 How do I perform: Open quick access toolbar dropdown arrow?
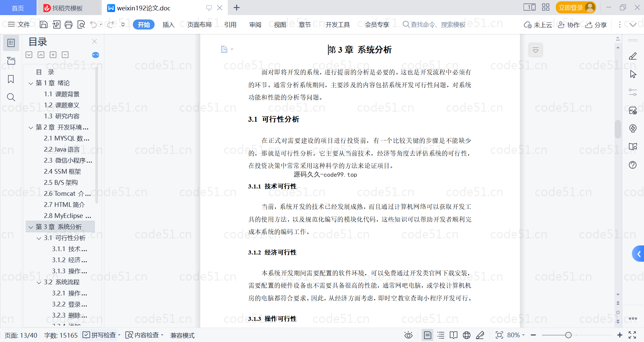click(123, 24)
